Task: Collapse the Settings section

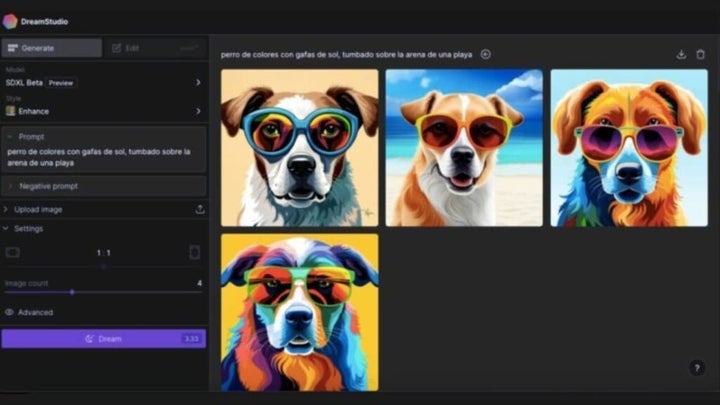Action: pyautogui.click(x=28, y=229)
